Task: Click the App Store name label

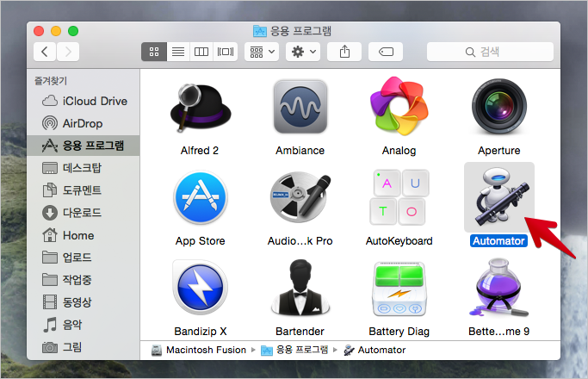Action: [201, 241]
